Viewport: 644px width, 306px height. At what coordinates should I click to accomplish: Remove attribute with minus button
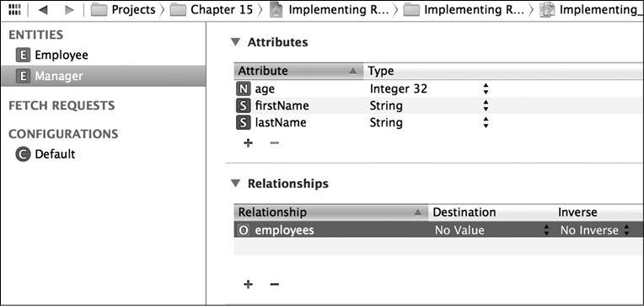274,143
